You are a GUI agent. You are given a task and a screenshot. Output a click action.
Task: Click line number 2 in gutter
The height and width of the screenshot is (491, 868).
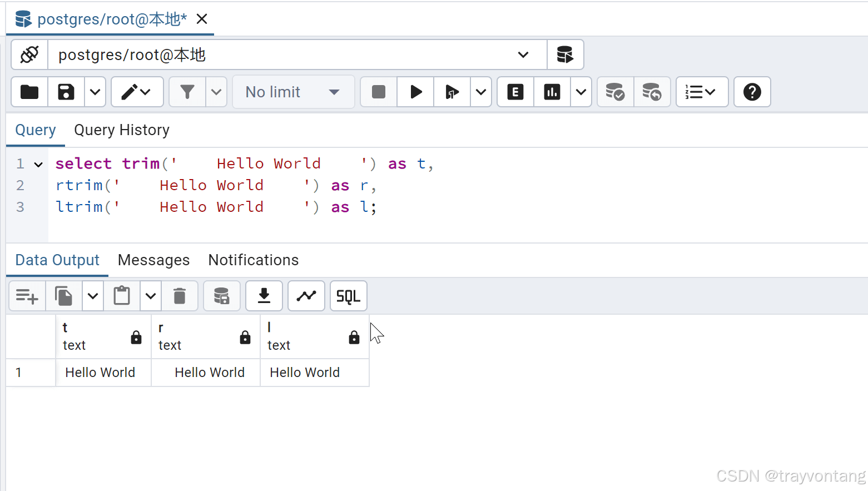(20, 185)
